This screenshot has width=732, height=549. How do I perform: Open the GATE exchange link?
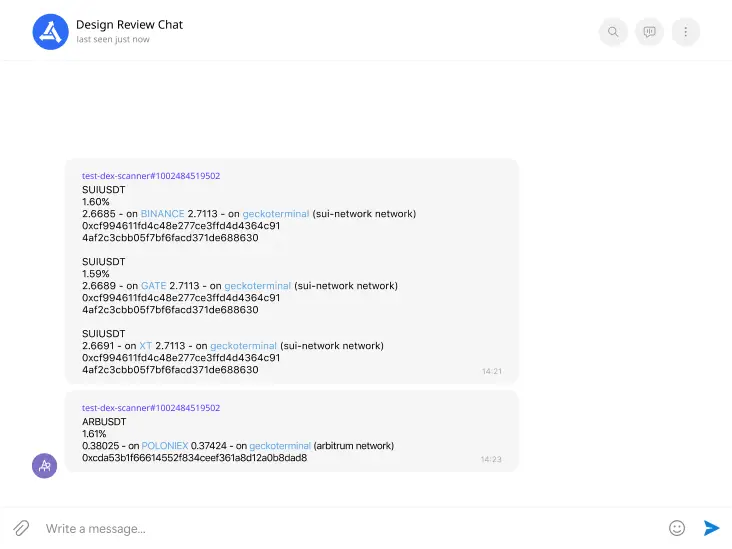pos(153,286)
